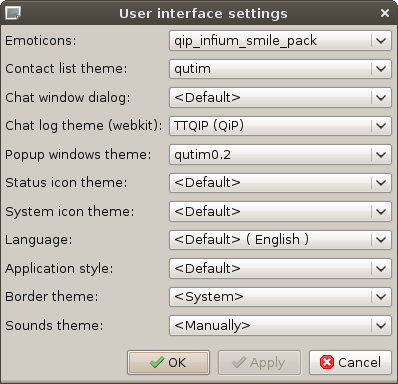The width and height of the screenshot is (398, 384).
Task: Open the Status icon theme dropdown
Action: point(280,183)
